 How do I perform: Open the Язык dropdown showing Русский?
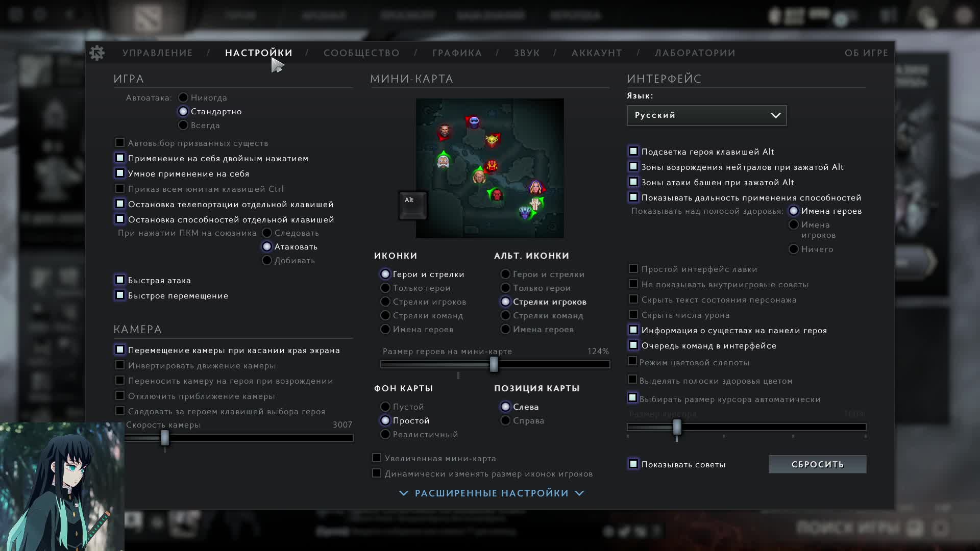tap(706, 115)
